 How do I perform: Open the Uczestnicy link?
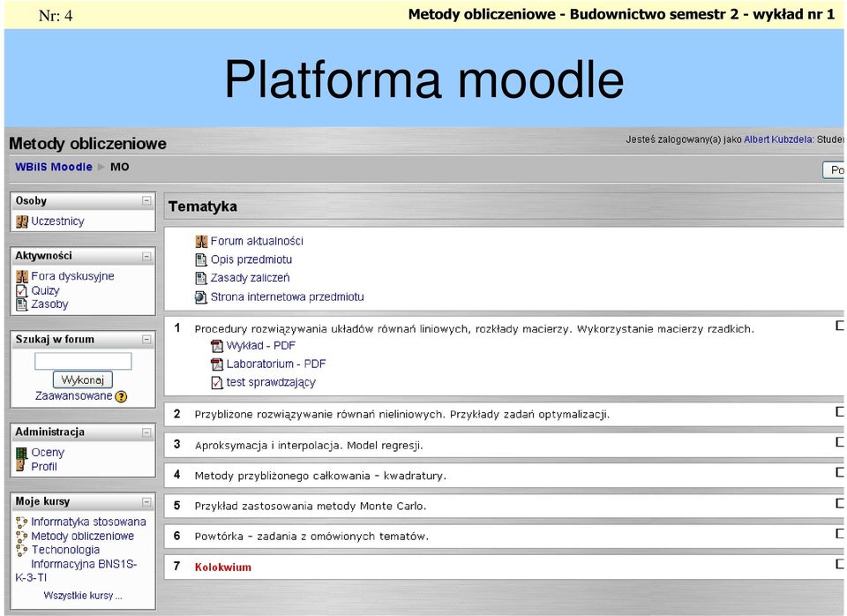(57, 221)
